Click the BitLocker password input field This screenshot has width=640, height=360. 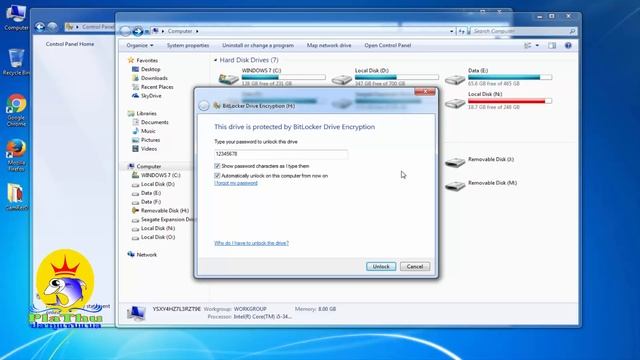click(281, 154)
